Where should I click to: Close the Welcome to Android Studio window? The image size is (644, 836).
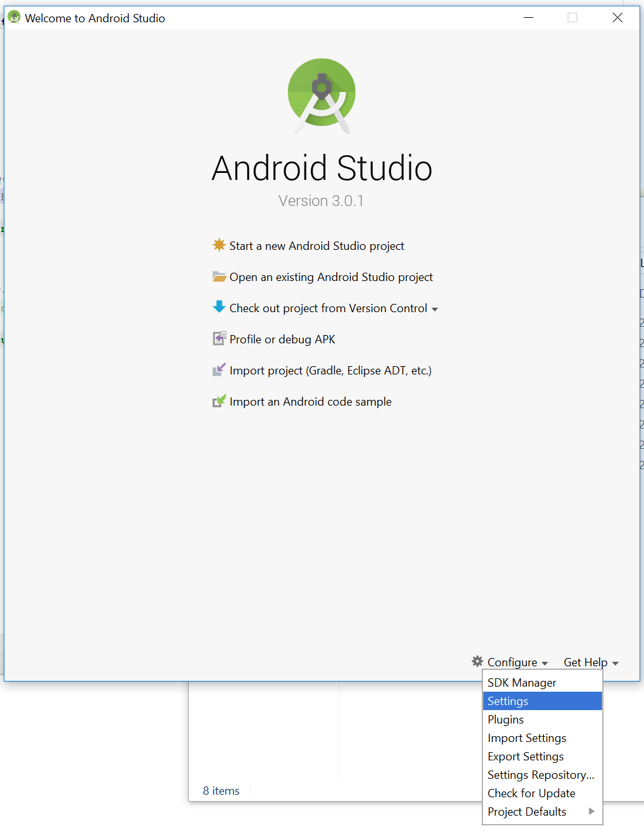617,18
